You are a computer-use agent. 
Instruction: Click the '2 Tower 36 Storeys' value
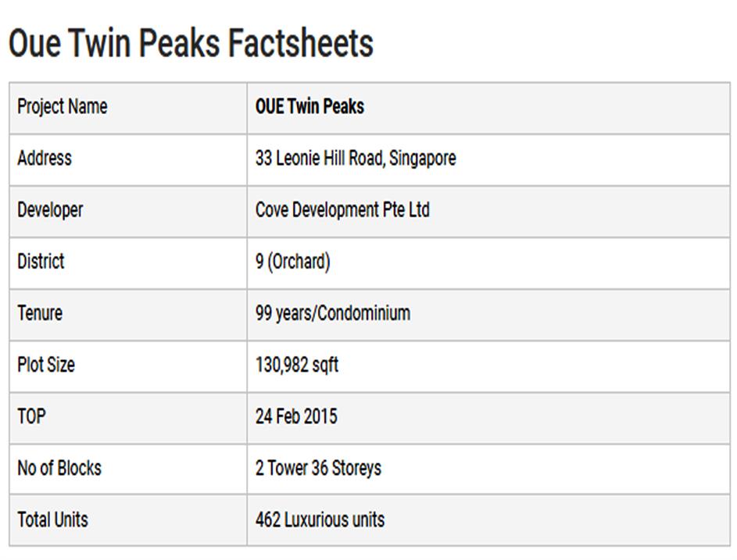pyautogui.click(x=318, y=468)
